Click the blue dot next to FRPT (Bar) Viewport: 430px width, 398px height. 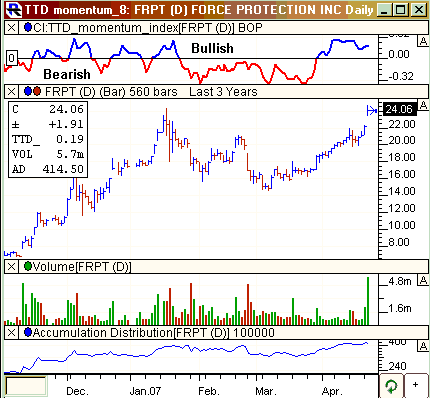point(28,91)
